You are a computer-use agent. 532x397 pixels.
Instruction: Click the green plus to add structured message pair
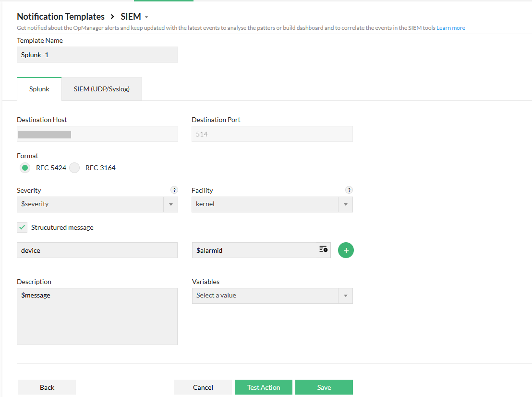tap(346, 250)
